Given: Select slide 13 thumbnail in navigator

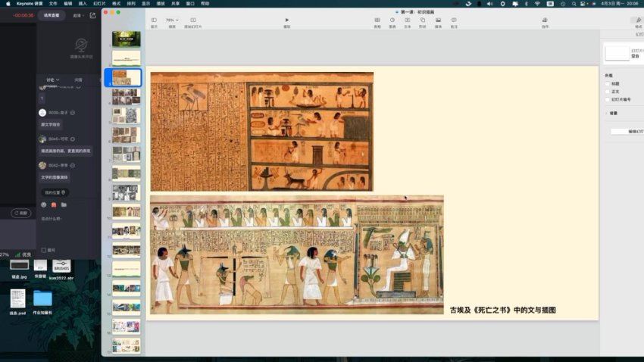Looking at the screenshot, I should coord(126,269).
